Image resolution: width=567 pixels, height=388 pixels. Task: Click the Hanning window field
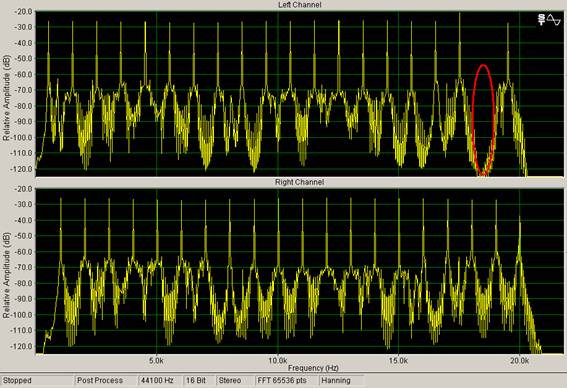pyautogui.click(x=341, y=380)
